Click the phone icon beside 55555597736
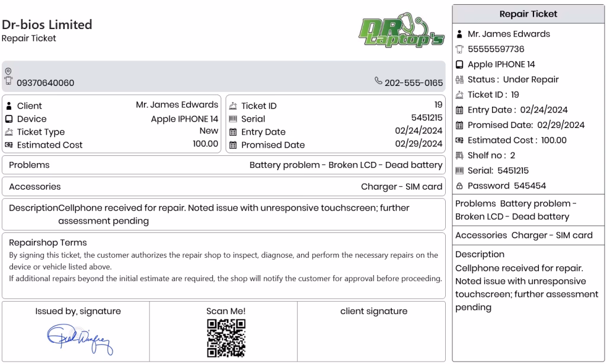 point(459,49)
